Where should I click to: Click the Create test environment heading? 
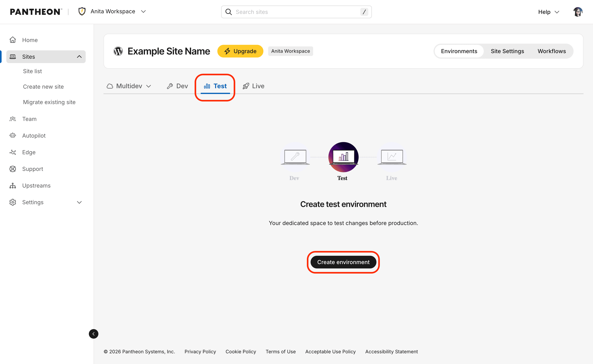click(x=343, y=204)
